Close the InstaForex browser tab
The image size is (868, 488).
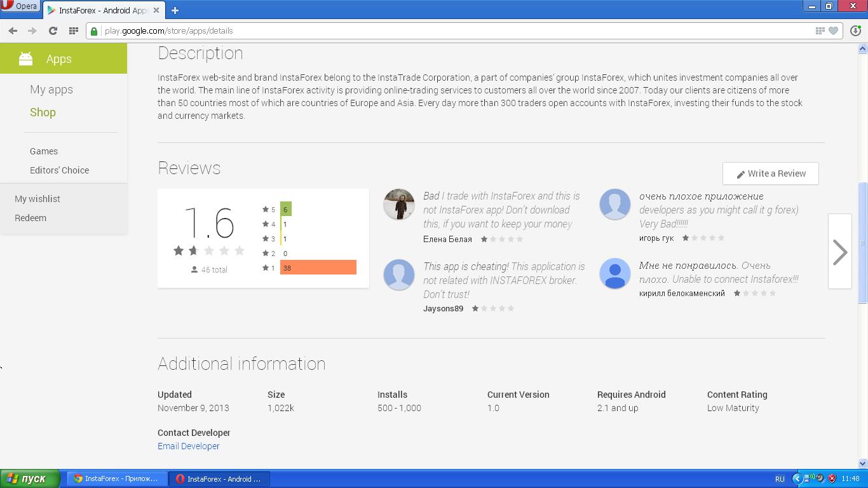click(156, 10)
